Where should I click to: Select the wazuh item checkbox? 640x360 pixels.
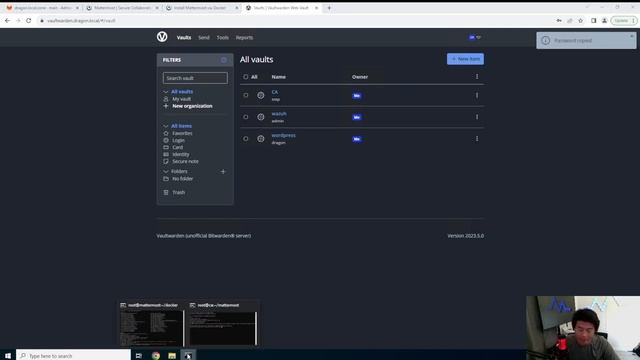(x=246, y=117)
